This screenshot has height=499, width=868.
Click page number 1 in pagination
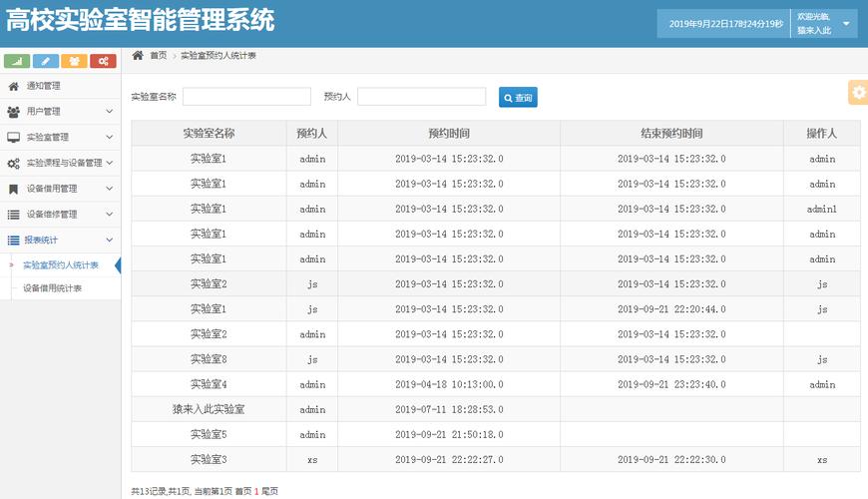point(256,491)
